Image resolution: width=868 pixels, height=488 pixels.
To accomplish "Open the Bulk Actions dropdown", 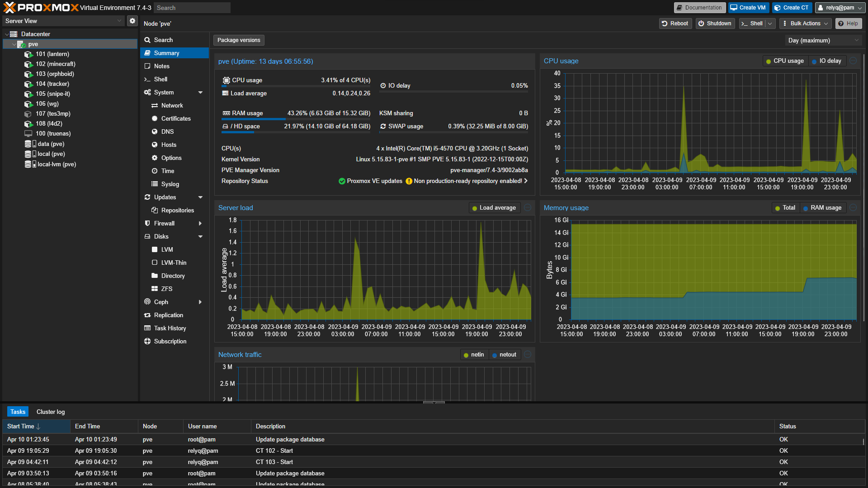I will 806,23.
